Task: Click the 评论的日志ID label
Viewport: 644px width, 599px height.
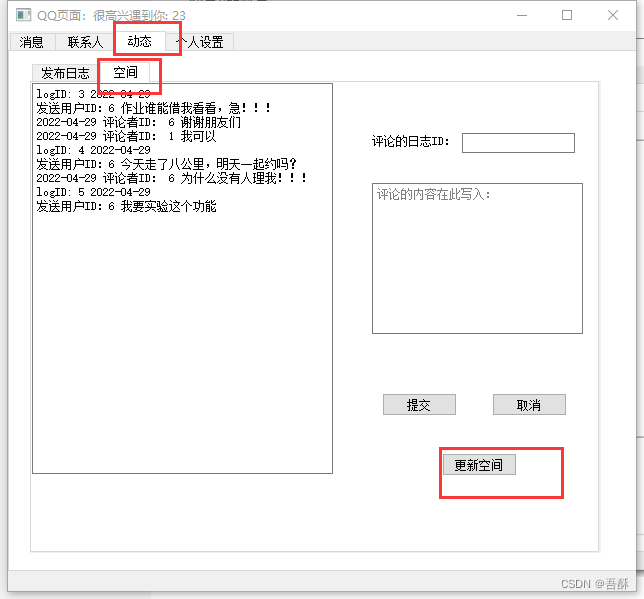Action: click(411, 141)
